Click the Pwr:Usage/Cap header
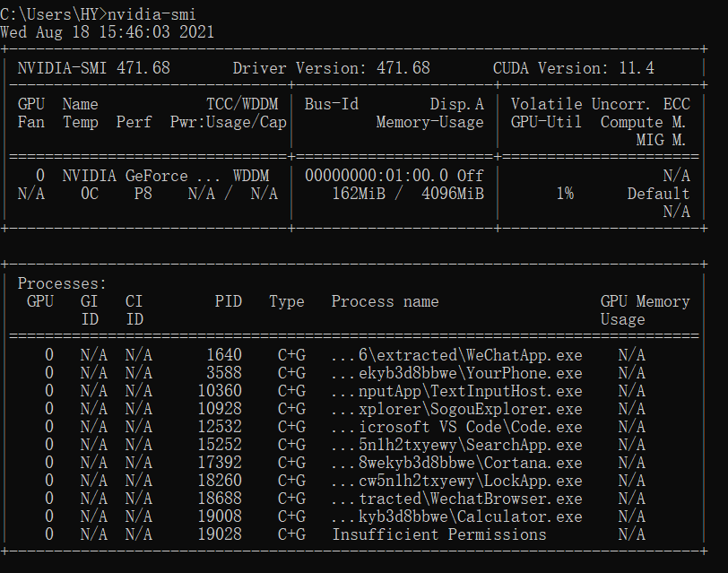This screenshot has height=573, width=728. tap(229, 122)
